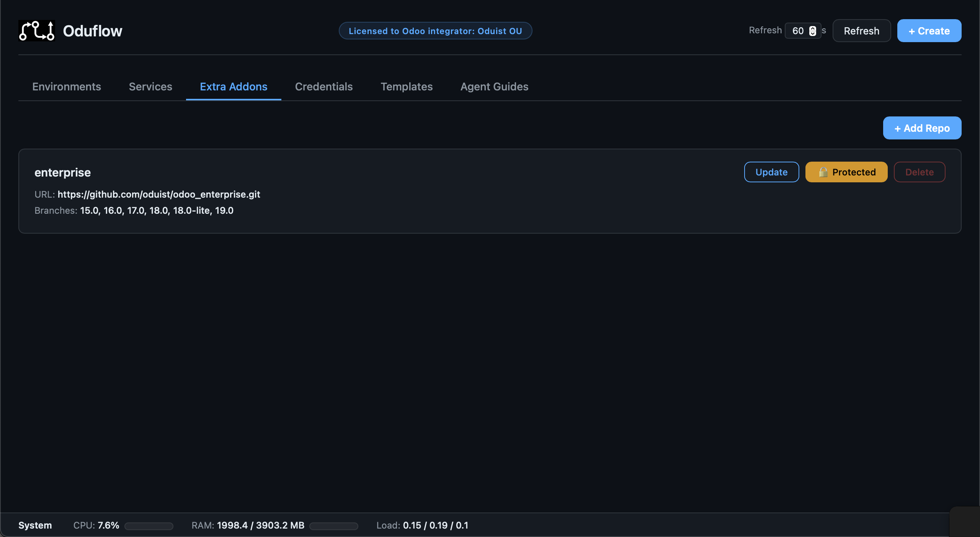Switch to the Credentials tab
The width and height of the screenshot is (980, 537).
coord(323,87)
